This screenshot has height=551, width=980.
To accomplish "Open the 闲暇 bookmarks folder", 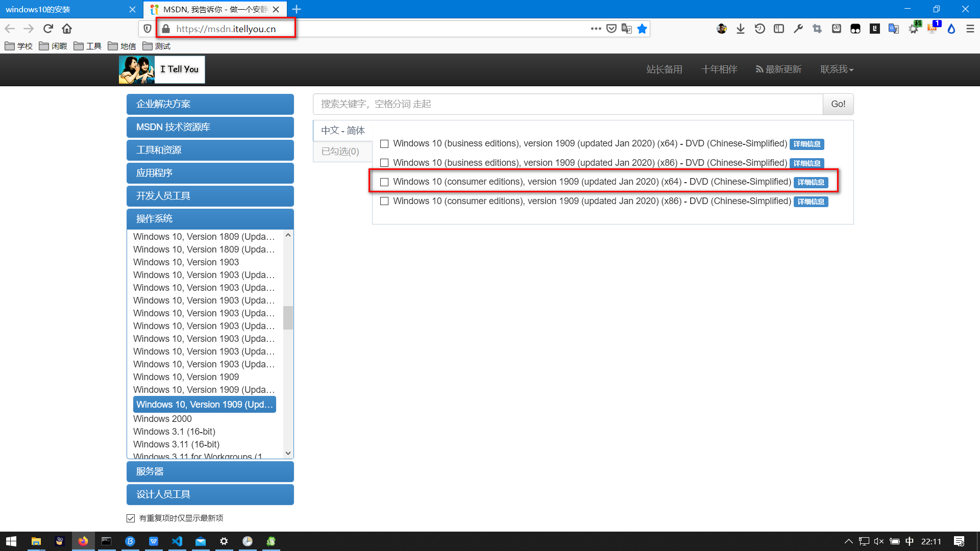I will (53, 46).
